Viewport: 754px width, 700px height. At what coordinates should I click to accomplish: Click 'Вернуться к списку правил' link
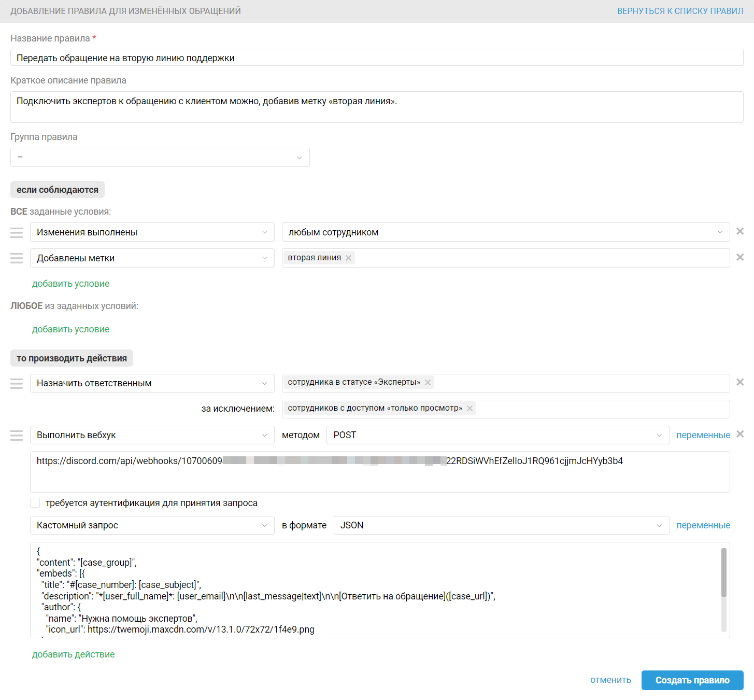pyautogui.click(x=680, y=11)
